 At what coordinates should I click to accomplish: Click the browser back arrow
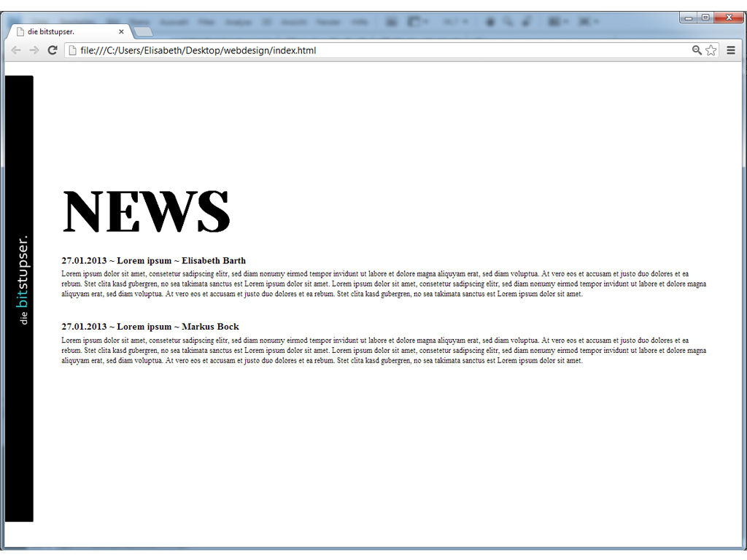(x=16, y=50)
